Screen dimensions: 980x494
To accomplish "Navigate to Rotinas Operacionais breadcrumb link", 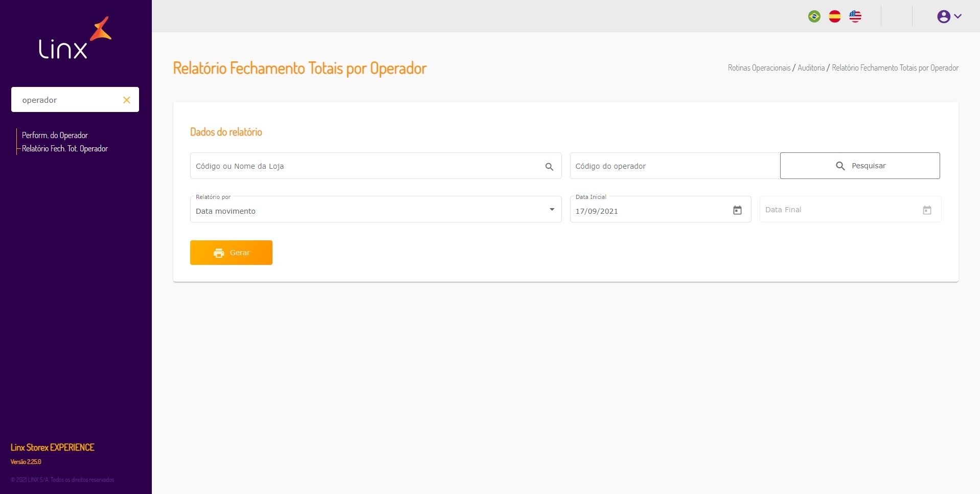I will tap(759, 68).
